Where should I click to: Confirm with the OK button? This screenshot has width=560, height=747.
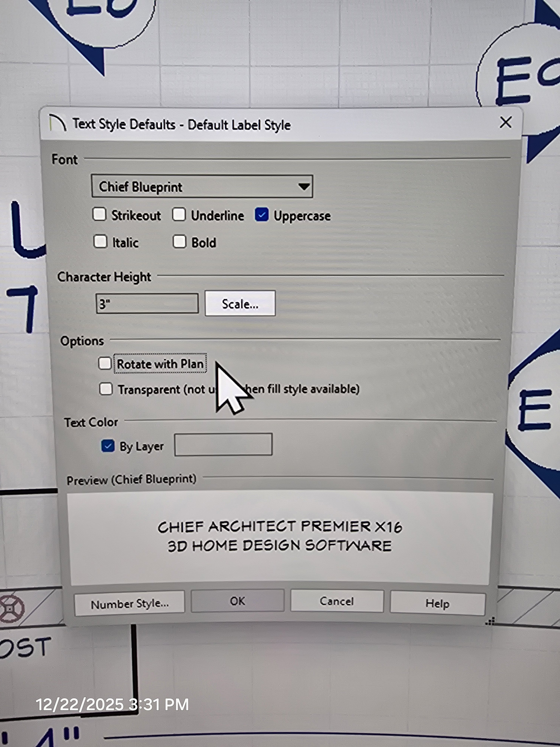point(237,601)
